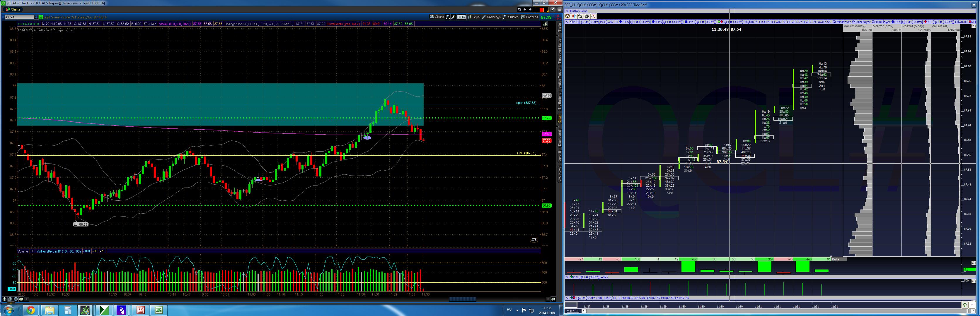Image resolution: width=980 pixels, height=316 pixels.
Task: Open the gear settings icon in Button Pane
Action: pyautogui.click(x=587, y=16)
